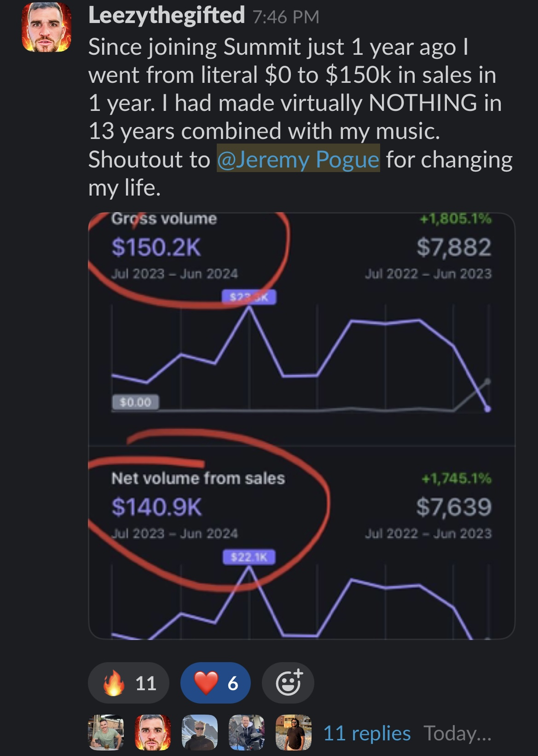Viewport: 538px width, 756px height.
Task: Click the 7:46 PM message timestamp
Action: (285, 17)
